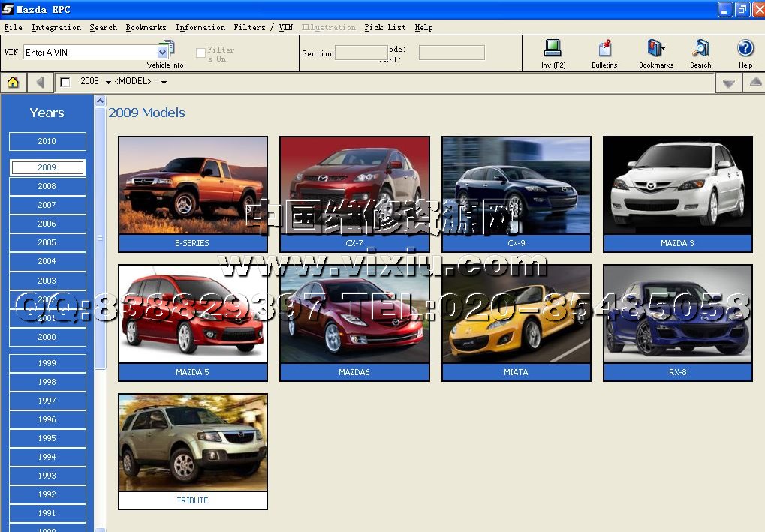Toggle the Filters On checkbox

[x=200, y=53]
